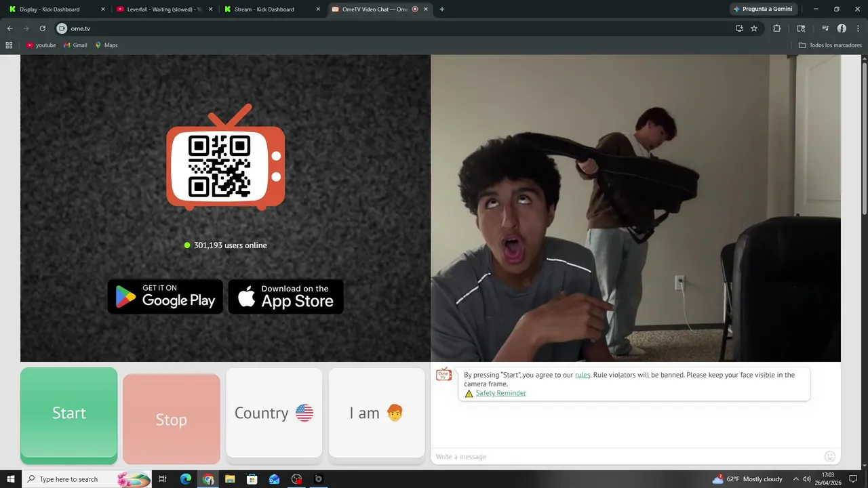Open the youtube bookmark
Screen dimensions: 868x488
point(41,45)
